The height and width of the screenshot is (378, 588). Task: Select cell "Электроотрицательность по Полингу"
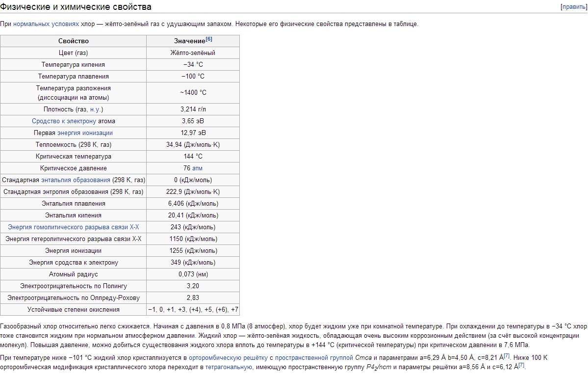click(73, 286)
